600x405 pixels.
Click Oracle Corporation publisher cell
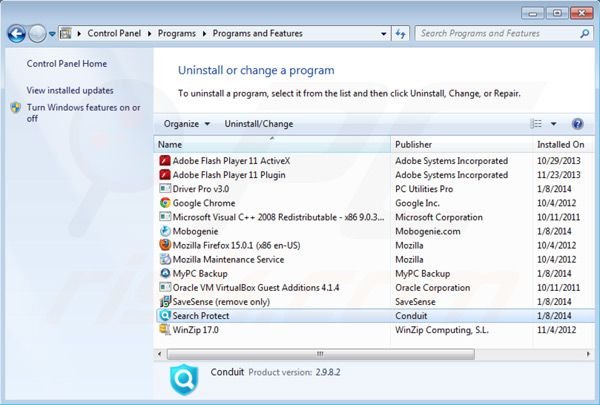coord(432,287)
